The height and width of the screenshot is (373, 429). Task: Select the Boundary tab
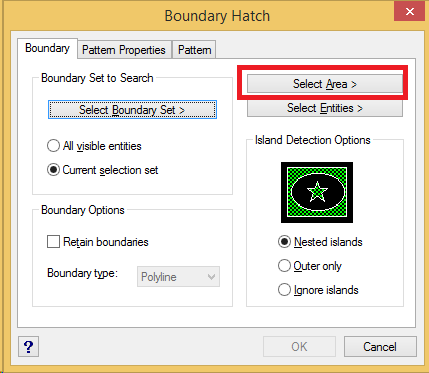tap(47, 48)
